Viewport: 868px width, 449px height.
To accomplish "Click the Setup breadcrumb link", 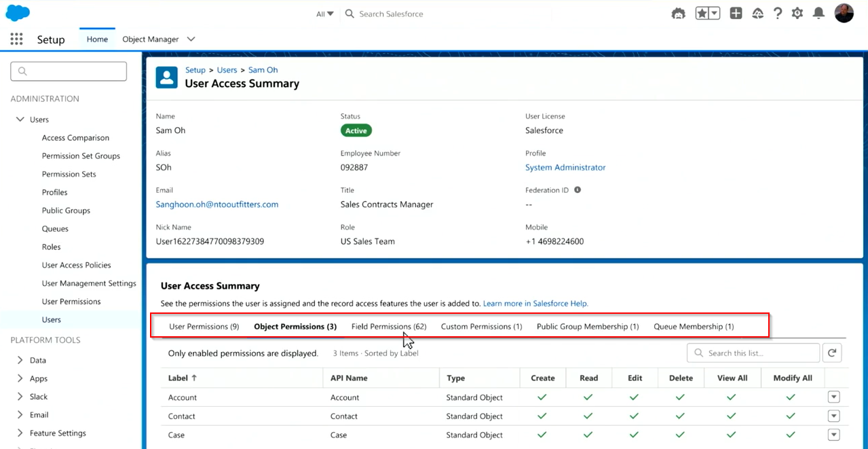I will pos(195,70).
